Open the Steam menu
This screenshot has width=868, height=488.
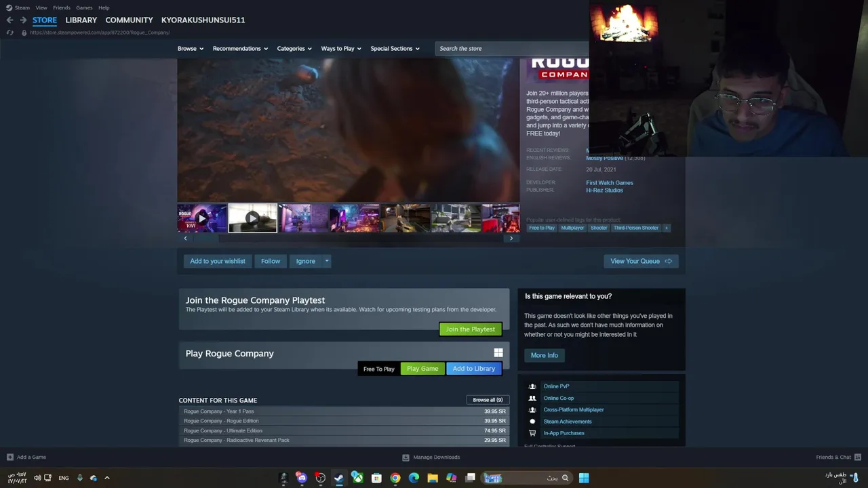tap(22, 7)
